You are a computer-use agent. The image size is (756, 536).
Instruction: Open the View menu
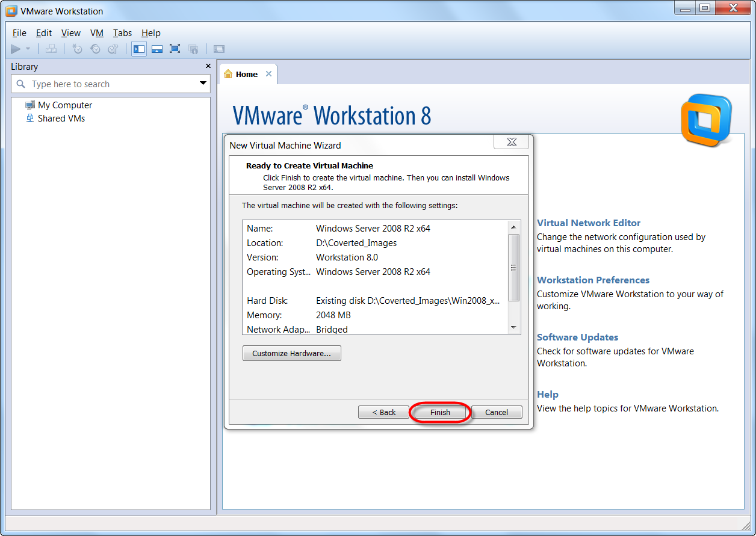pyautogui.click(x=71, y=33)
